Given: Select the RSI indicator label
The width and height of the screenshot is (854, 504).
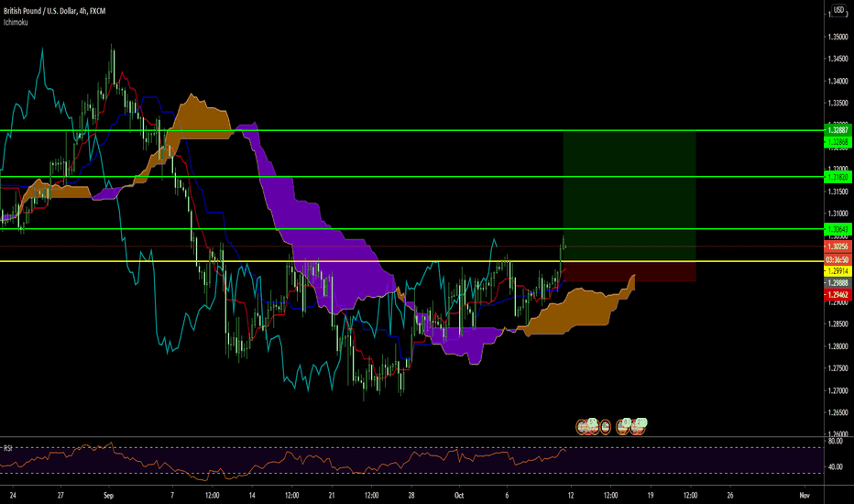Looking at the screenshot, I should click(x=7, y=448).
